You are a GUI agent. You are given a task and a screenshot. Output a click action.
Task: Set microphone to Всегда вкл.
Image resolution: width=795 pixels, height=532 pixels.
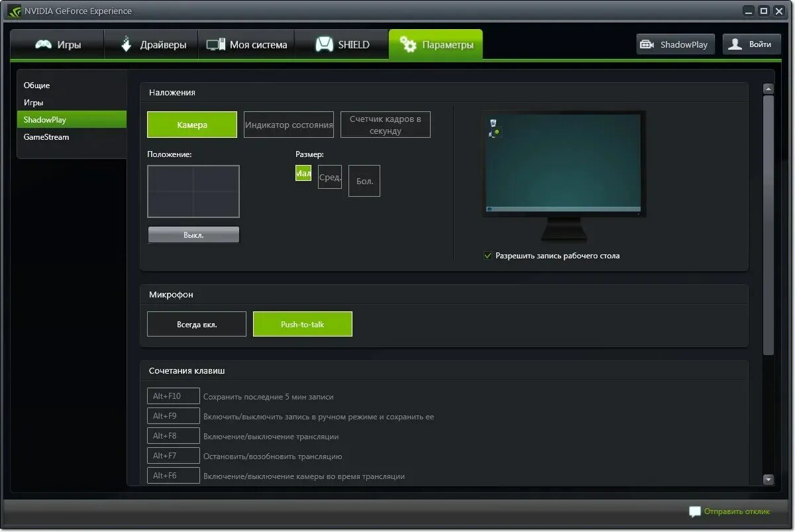click(197, 325)
